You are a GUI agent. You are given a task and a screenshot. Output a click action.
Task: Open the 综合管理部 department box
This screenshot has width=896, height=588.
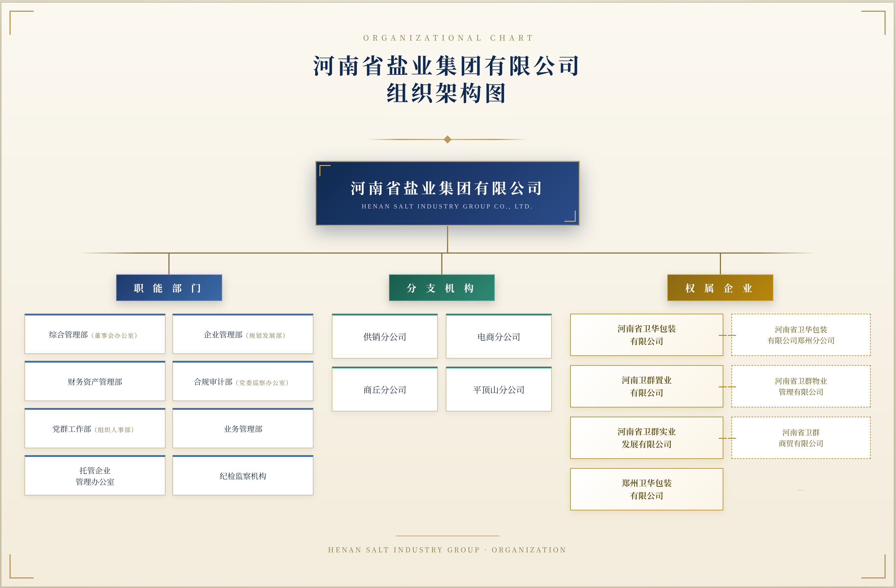point(95,334)
